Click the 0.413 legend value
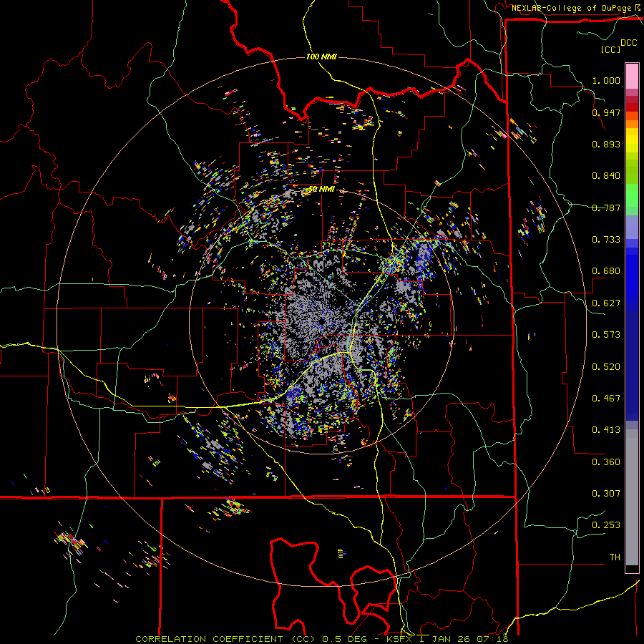 click(x=606, y=430)
